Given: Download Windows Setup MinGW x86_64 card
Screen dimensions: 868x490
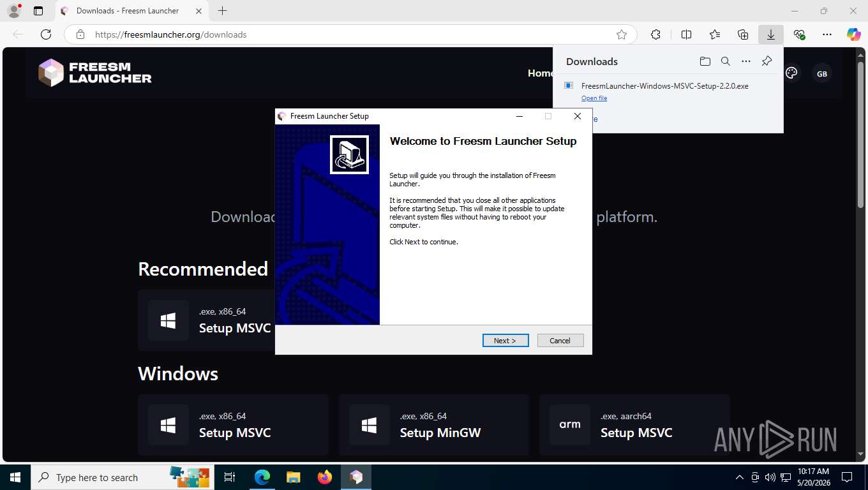Looking at the screenshot, I should (434, 425).
